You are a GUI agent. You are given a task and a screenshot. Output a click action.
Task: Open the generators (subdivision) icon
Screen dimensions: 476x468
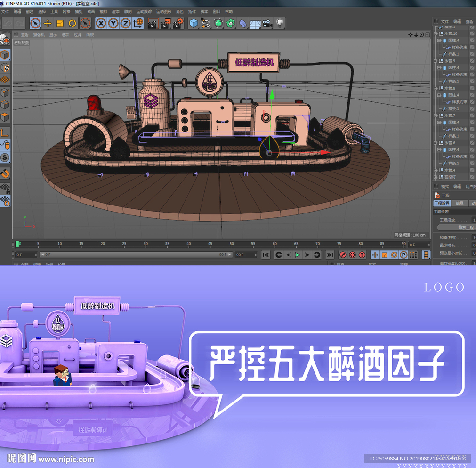click(x=218, y=23)
